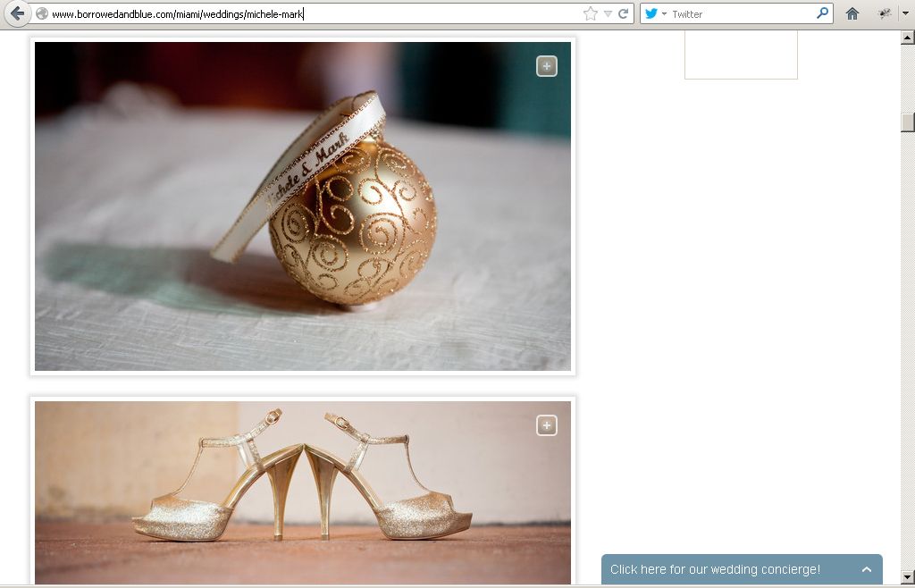Reload the current page
This screenshot has height=588, width=915.
[623, 14]
